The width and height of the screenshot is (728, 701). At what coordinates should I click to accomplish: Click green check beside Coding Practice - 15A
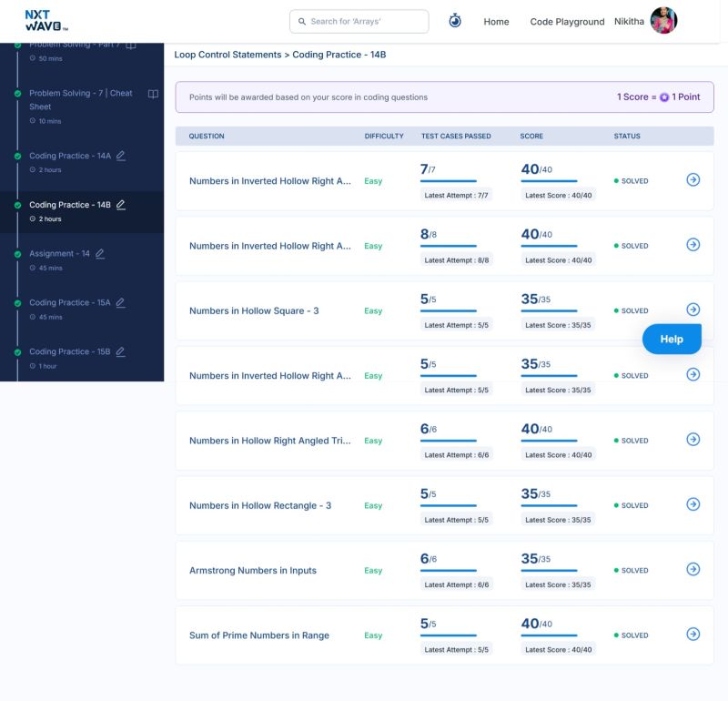click(x=17, y=303)
